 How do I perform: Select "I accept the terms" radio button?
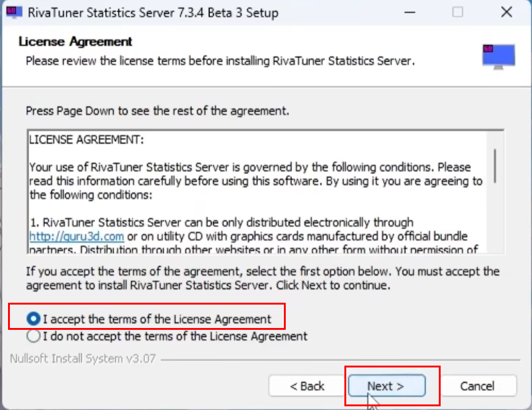(x=34, y=319)
